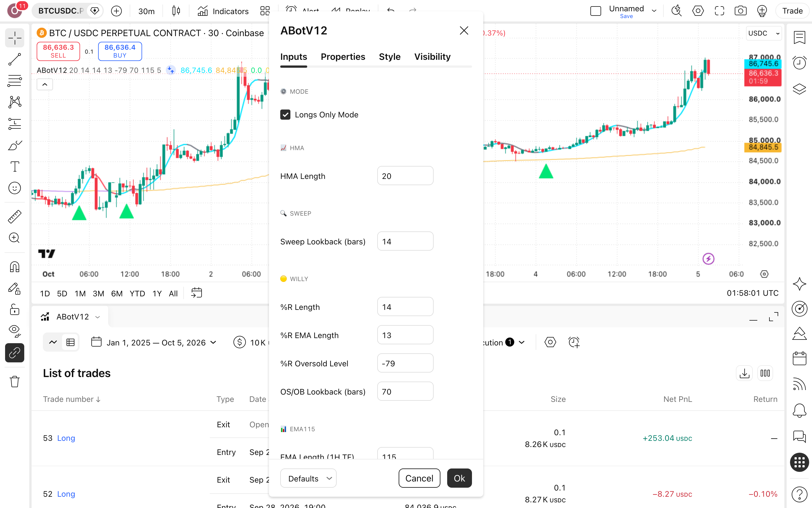Remove objects with trash icon
812x508 pixels.
pos(14,381)
